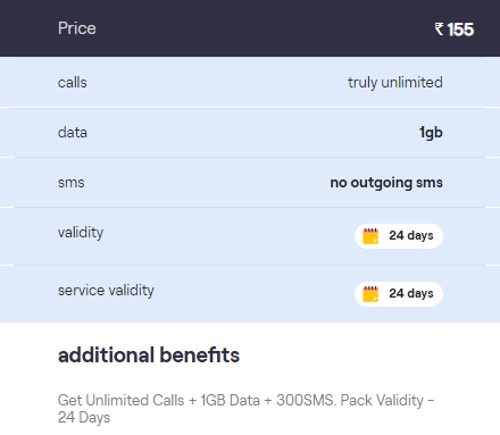500x435 pixels.
Task: Click the rupee symbol in price header
Action: coord(439,29)
